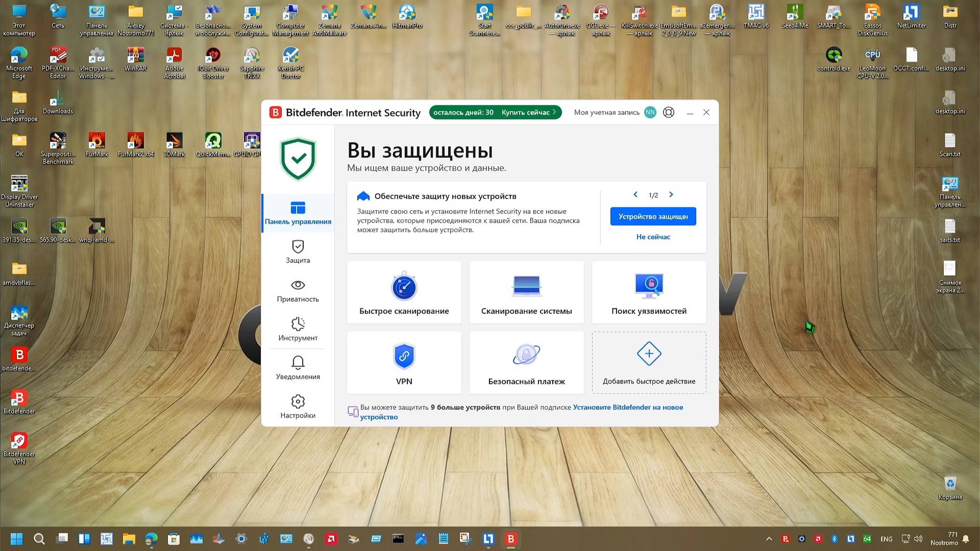Launch Bitdefender from the taskbar
The width and height of the screenshot is (980, 551).
pos(510,538)
